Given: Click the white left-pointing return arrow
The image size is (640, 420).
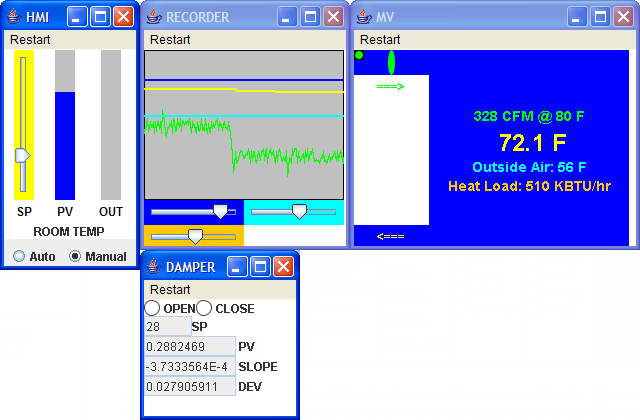Looking at the screenshot, I should pyautogui.click(x=390, y=237).
